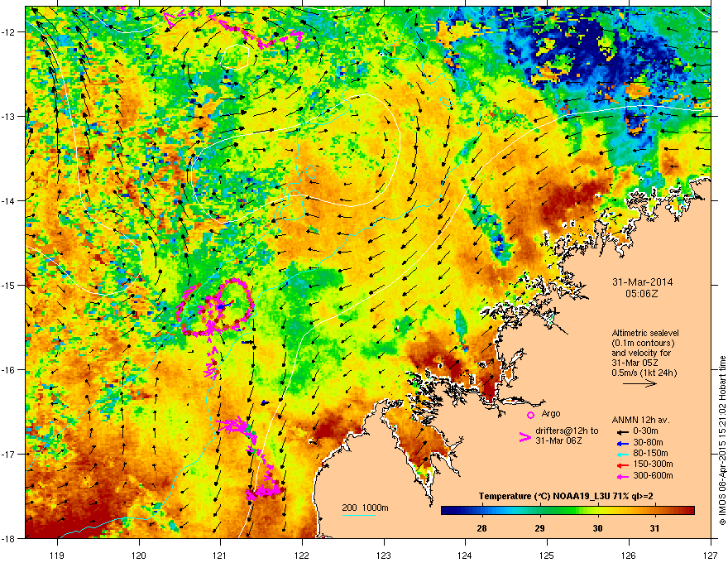Click the latitude axis label -12
Viewport: 728px width, 563px height.
pyautogui.click(x=9, y=32)
